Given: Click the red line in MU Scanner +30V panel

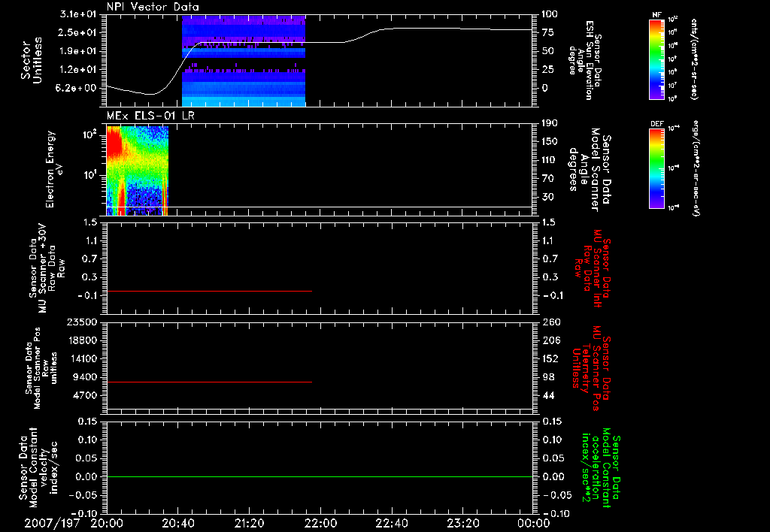Looking at the screenshot, I should [x=209, y=291].
